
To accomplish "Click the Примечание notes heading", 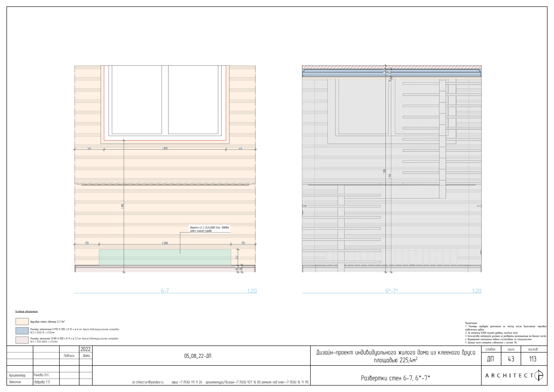I will click(471, 323).
